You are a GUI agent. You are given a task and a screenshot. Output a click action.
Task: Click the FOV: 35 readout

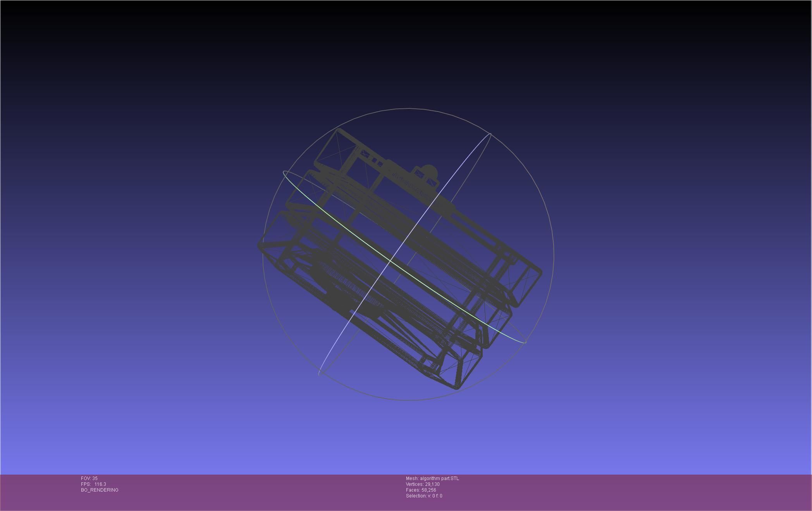point(89,478)
